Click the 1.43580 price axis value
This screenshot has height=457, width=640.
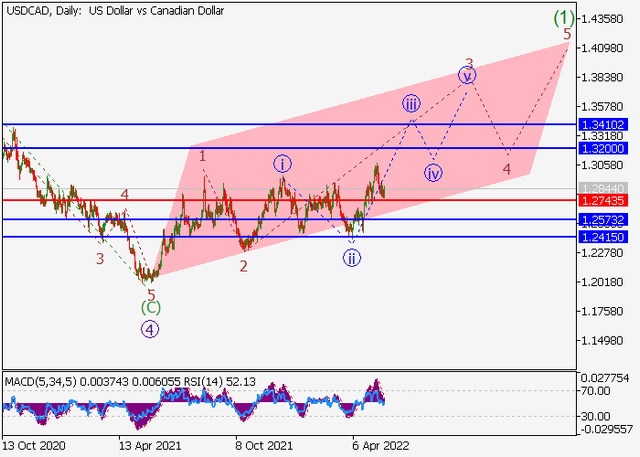click(603, 19)
